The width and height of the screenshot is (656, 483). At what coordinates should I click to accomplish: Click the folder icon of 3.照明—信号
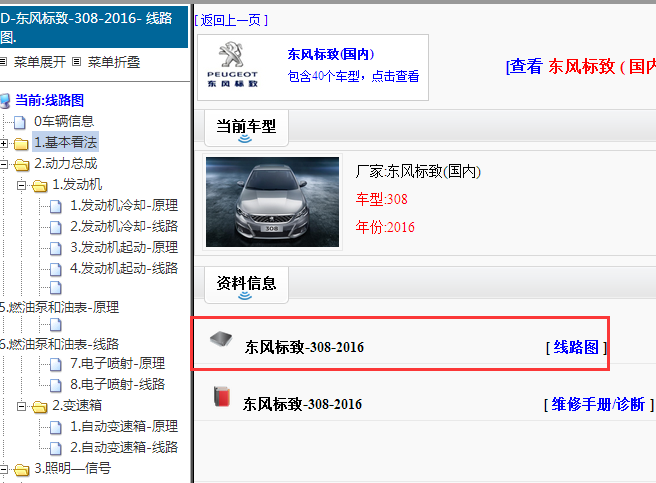click(21, 470)
